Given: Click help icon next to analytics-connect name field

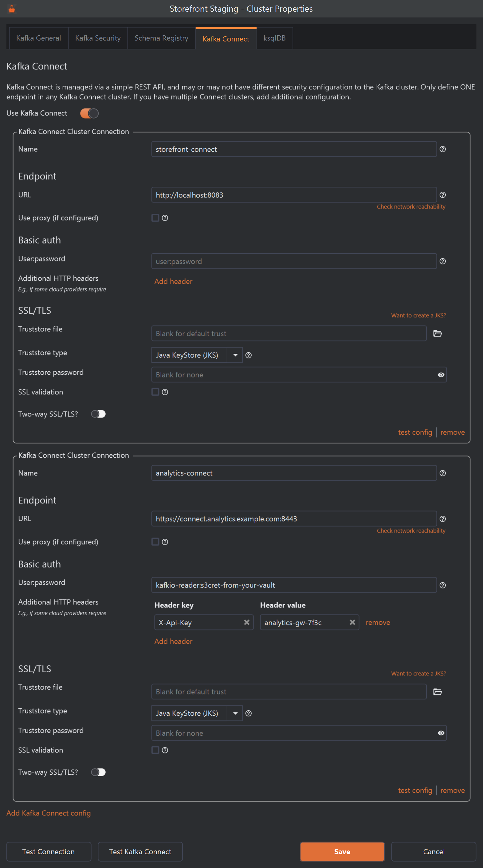Looking at the screenshot, I should 442,473.
